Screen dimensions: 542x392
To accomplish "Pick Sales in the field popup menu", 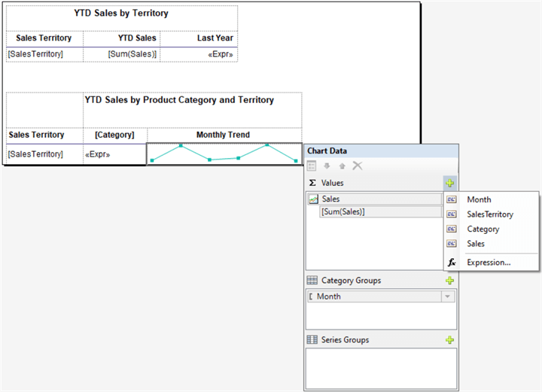I will [476, 244].
